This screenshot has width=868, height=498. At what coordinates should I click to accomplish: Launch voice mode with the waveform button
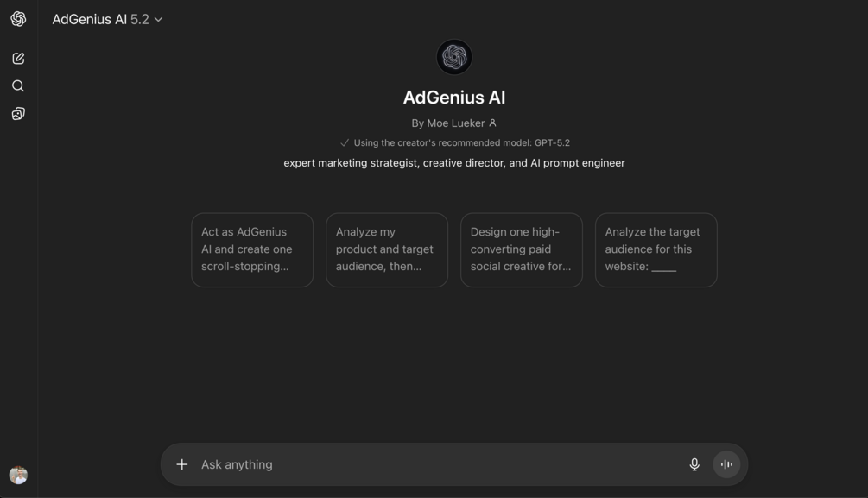pos(726,464)
